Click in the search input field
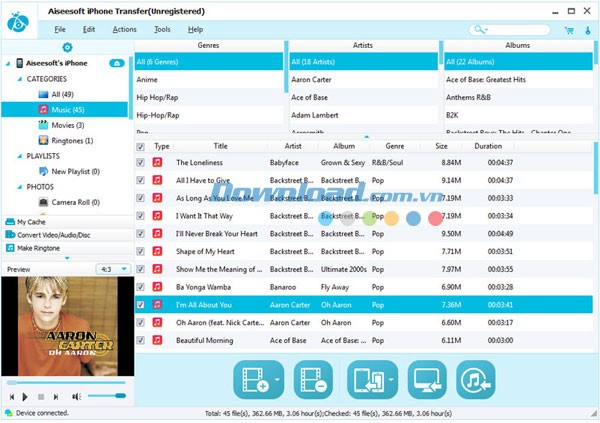The height and width of the screenshot is (423, 600). coord(510,29)
